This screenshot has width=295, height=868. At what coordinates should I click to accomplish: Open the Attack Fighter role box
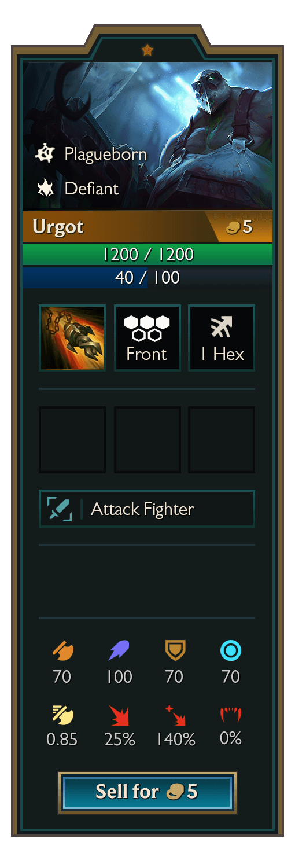(147, 509)
